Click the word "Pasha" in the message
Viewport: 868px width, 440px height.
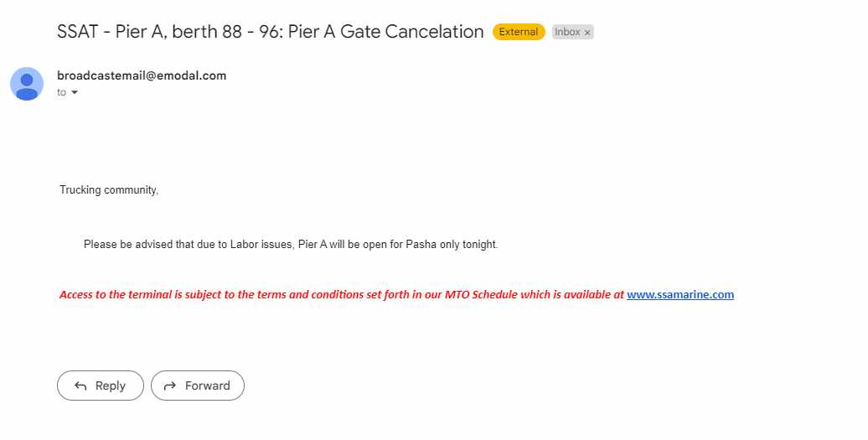click(421, 244)
